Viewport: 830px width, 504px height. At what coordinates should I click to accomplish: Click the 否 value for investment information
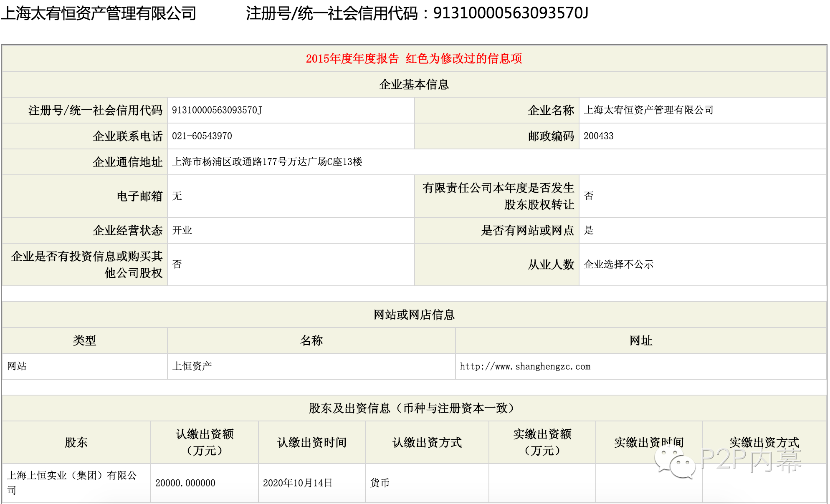[177, 265]
